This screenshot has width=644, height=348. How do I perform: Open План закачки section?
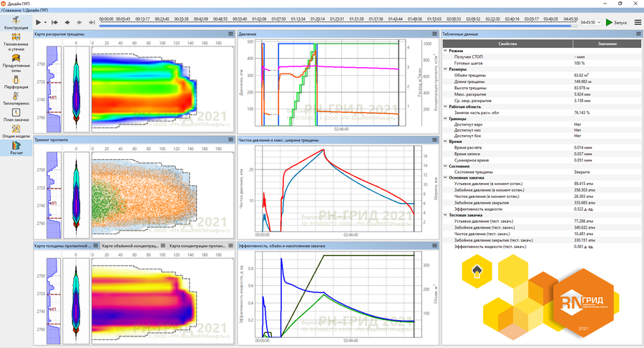click(x=16, y=114)
